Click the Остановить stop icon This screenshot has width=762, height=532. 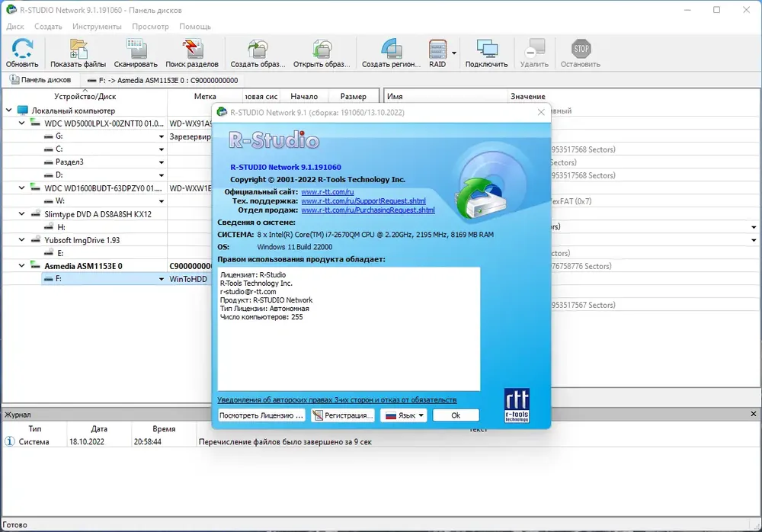(x=580, y=53)
